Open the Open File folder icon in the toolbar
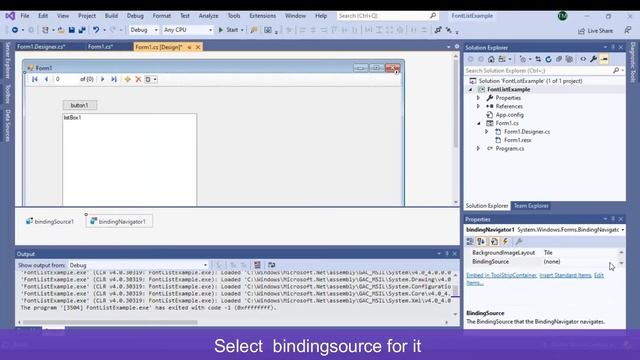This screenshot has width=640, height=360. click(x=61, y=30)
